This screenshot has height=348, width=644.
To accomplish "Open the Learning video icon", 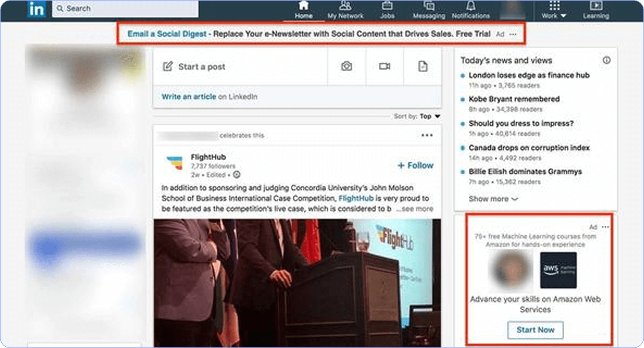I will click(596, 6).
